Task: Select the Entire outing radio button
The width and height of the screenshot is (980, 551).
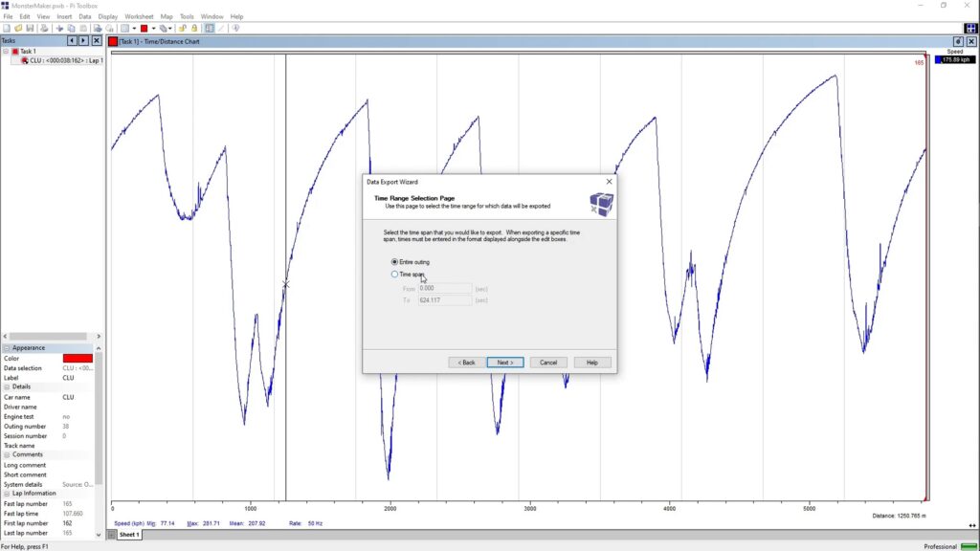Action: pyautogui.click(x=394, y=261)
